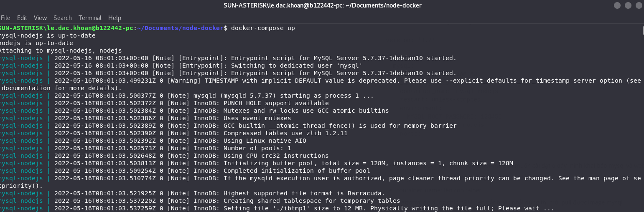Click the 'Using Linux native AIO' line

tap(153, 141)
